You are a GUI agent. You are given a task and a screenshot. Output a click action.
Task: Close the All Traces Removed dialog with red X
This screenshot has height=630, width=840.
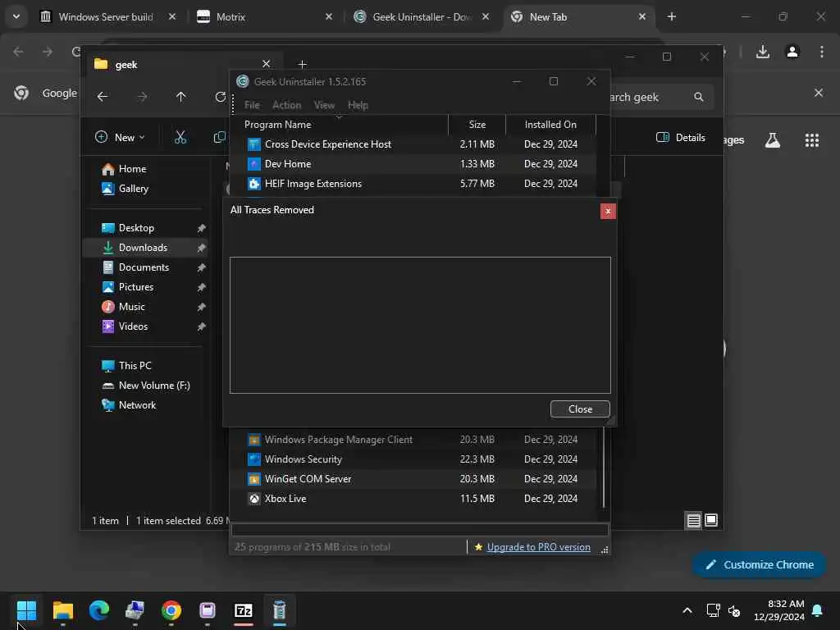(608, 211)
